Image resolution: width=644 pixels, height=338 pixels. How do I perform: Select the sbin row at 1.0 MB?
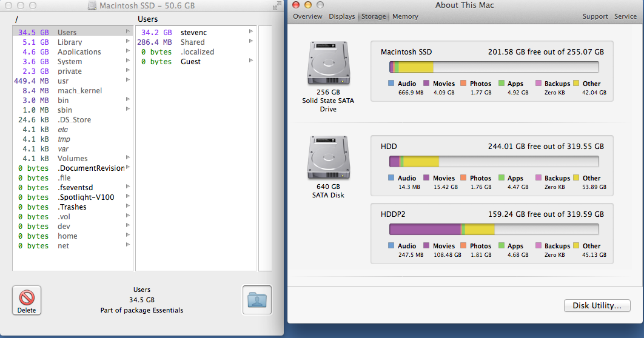pos(73,110)
